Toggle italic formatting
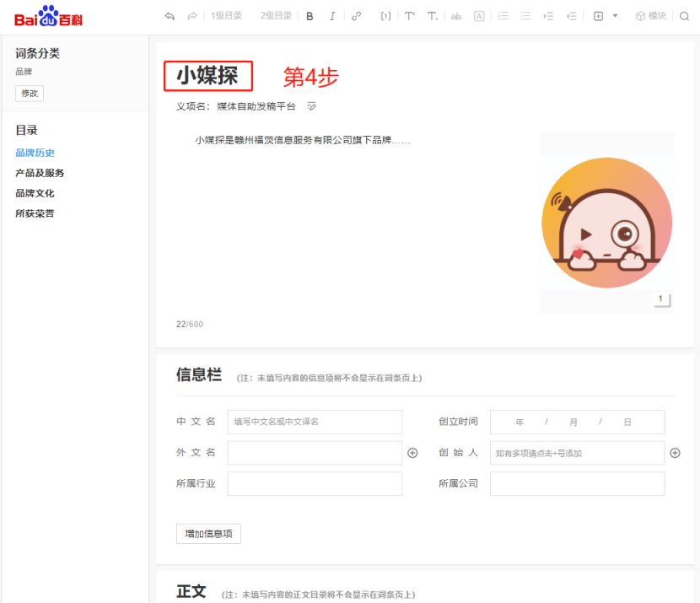 332,17
